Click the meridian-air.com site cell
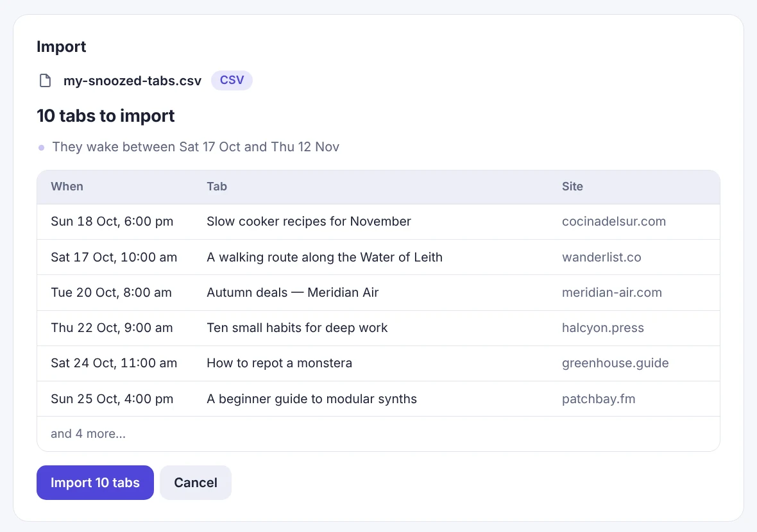757x532 pixels. [611, 292]
